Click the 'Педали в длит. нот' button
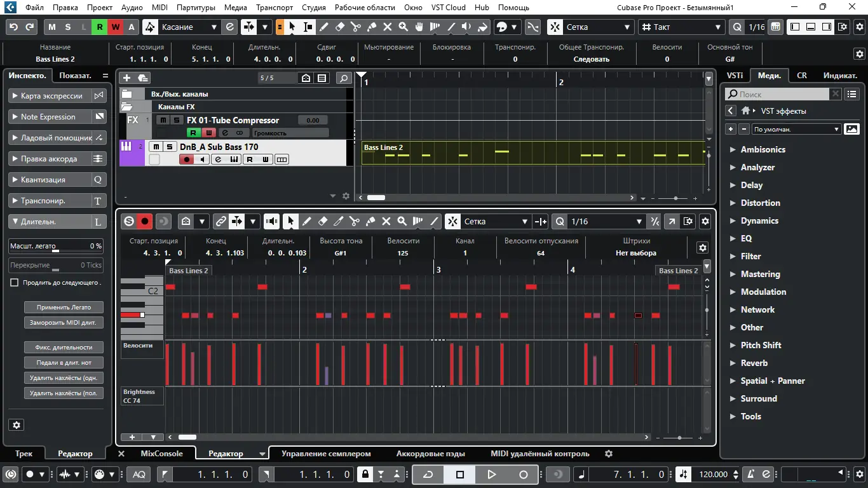 tap(64, 362)
